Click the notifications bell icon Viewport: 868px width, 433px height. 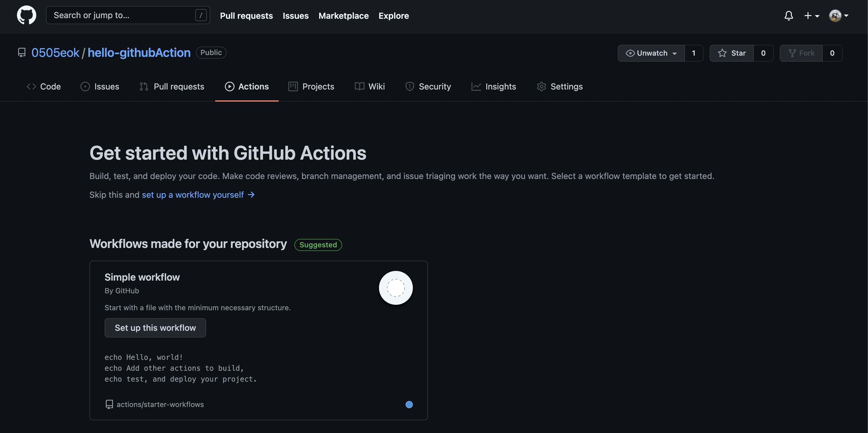789,15
